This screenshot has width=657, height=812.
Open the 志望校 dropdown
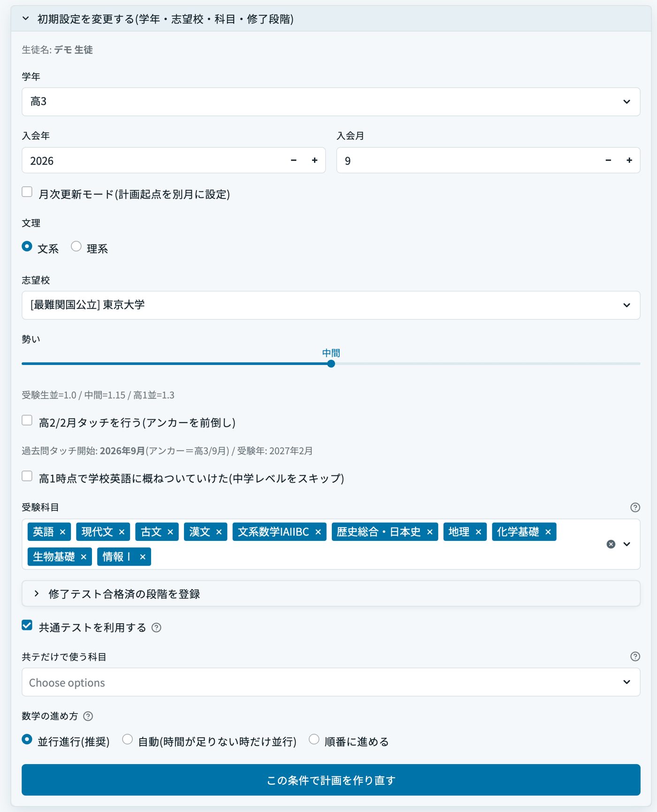point(331,305)
